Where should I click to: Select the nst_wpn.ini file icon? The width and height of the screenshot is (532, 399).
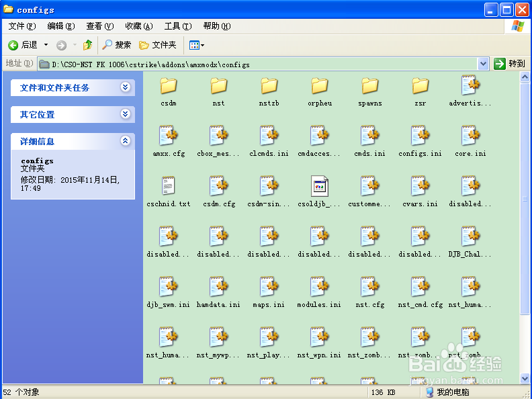pyautogui.click(x=319, y=337)
